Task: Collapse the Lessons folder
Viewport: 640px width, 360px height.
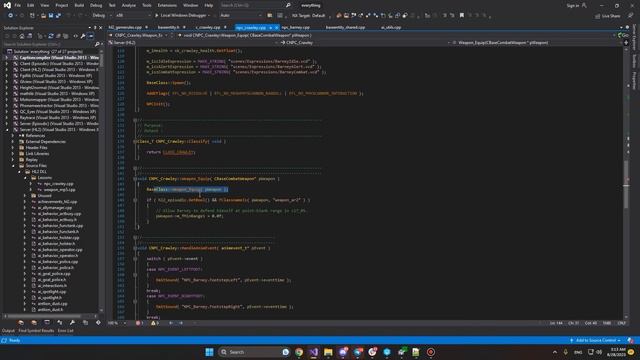Action: tap(25, 178)
